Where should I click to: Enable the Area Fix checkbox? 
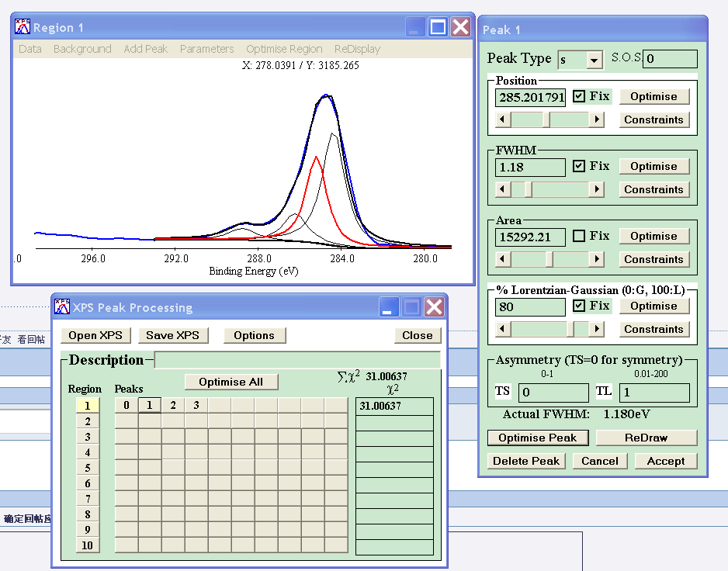click(x=578, y=236)
